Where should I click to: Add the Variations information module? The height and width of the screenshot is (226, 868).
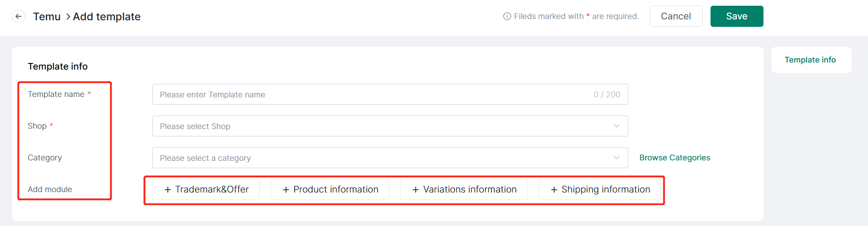[464, 189]
